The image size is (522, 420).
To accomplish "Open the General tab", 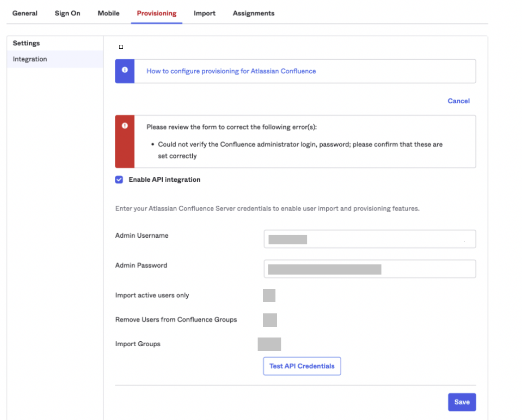I will pyautogui.click(x=25, y=13).
